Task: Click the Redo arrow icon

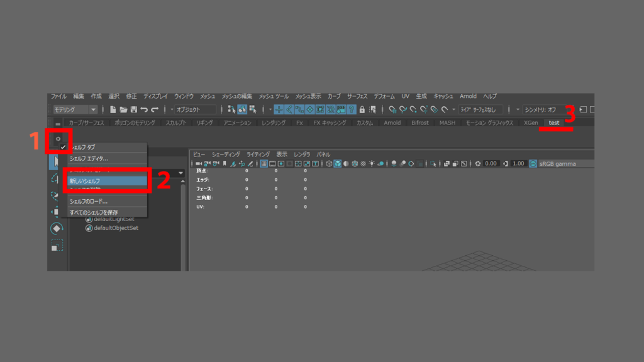Action: click(x=155, y=109)
